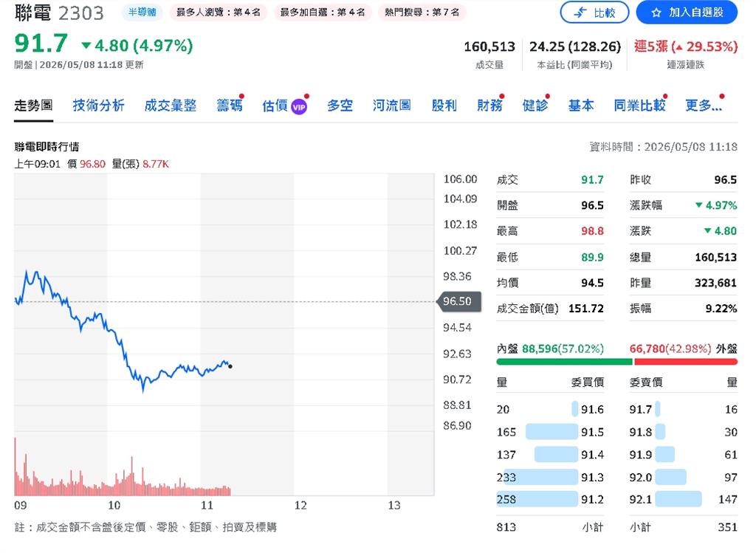This screenshot has width=756, height=553.
Task: Click the volume figure 160,513 under header
Action: tap(489, 47)
